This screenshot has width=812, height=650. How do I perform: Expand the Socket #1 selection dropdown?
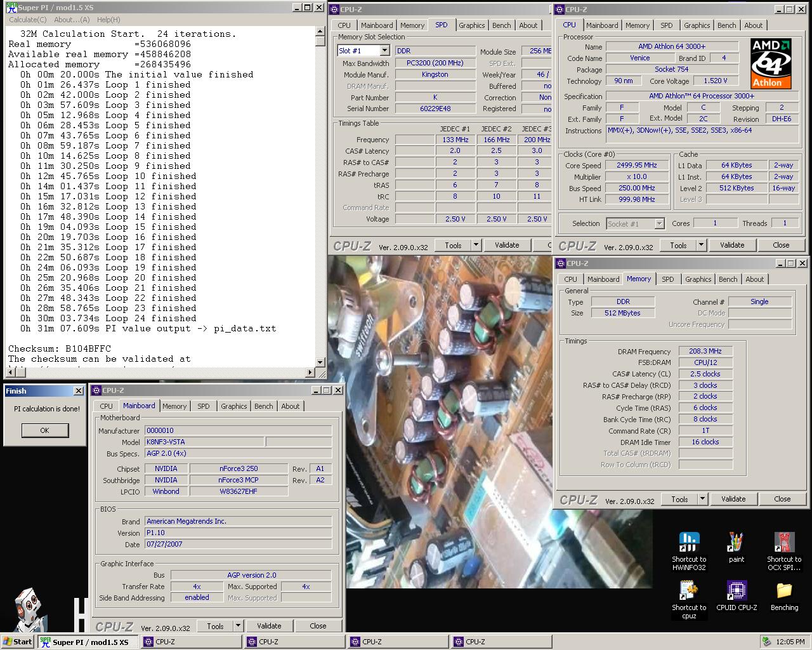pos(659,223)
